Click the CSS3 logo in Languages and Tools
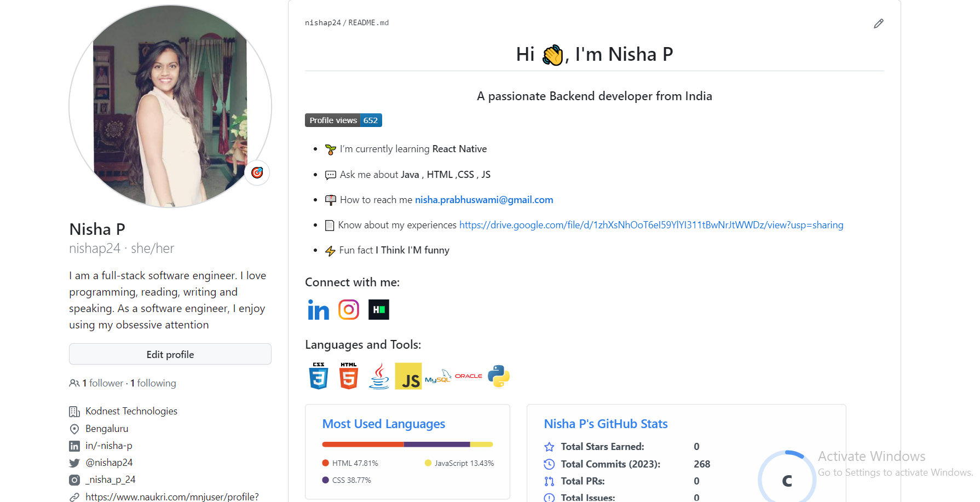This screenshot has height=502, width=980. point(319,376)
